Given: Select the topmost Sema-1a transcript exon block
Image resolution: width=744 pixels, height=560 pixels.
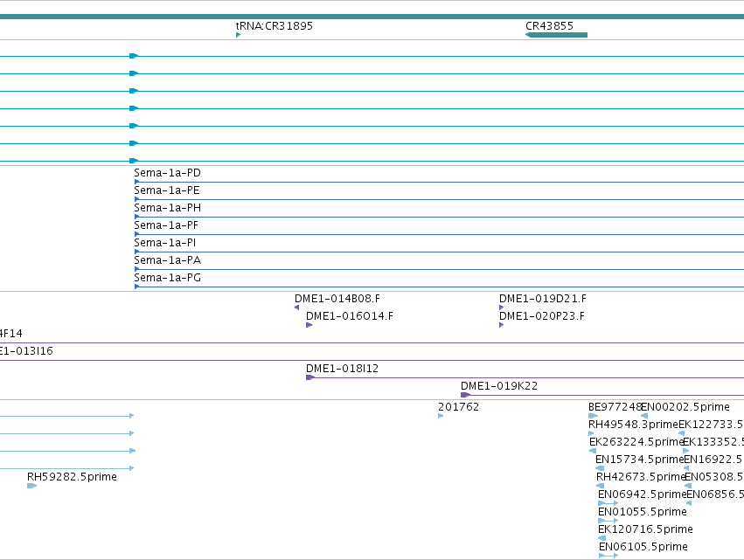Looking at the screenshot, I should pyautogui.click(x=134, y=56).
